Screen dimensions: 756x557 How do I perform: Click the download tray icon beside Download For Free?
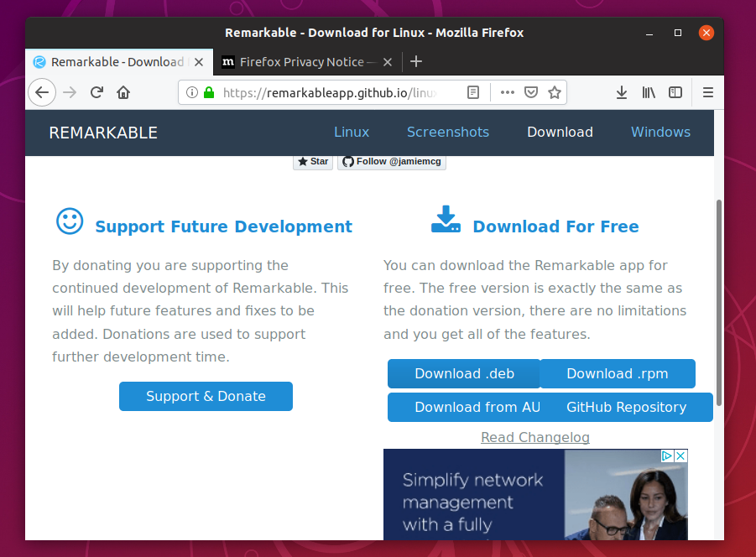[x=446, y=219]
